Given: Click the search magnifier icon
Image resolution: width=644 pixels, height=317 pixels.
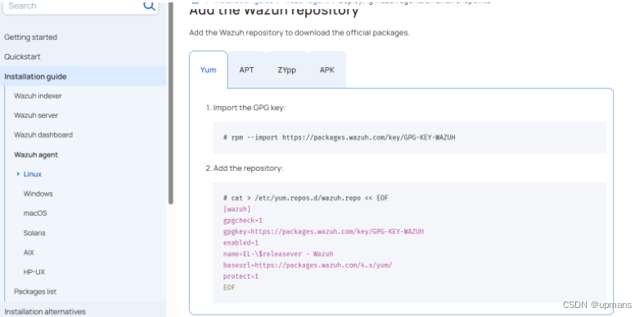Looking at the screenshot, I should (149, 6).
